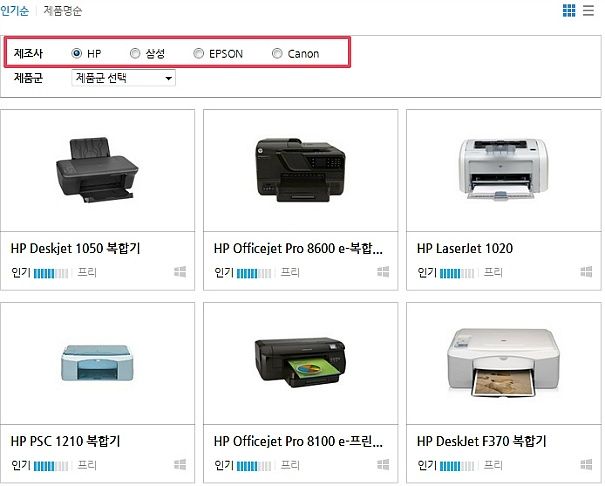The image size is (605, 486).
Task: Click Windows icon on HP Deskjet 1050 card
Action: pyautogui.click(x=180, y=272)
